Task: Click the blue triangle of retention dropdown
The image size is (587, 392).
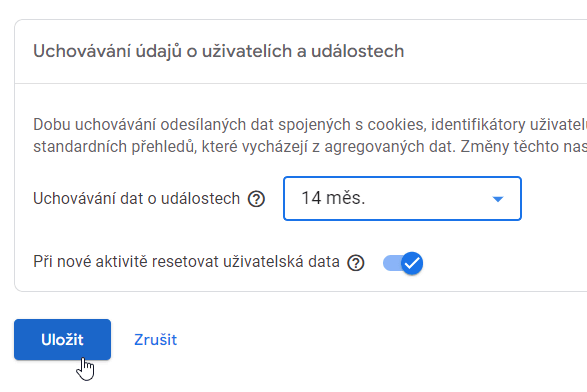Action: pyautogui.click(x=498, y=199)
